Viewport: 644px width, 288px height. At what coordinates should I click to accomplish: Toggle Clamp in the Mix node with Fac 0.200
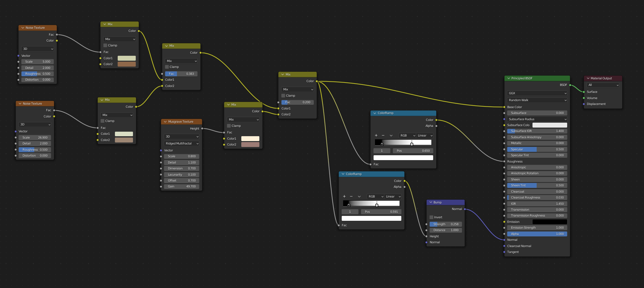pyautogui.click(x=283, y=96)
